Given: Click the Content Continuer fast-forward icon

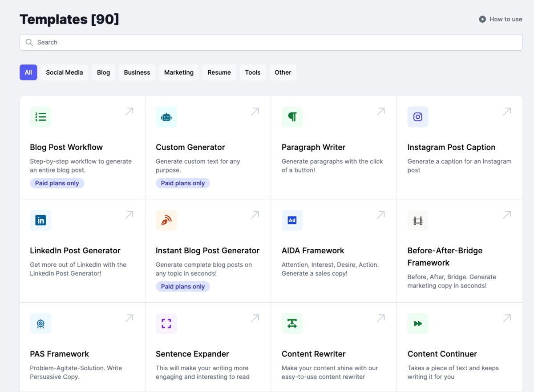Looking at the screenshot, I should [x=417, y=324].
